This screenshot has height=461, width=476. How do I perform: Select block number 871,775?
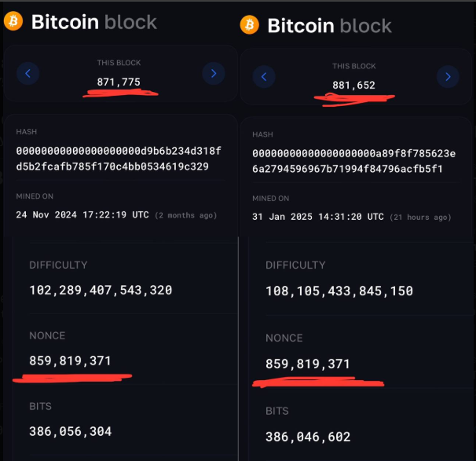tap(119, 82)
